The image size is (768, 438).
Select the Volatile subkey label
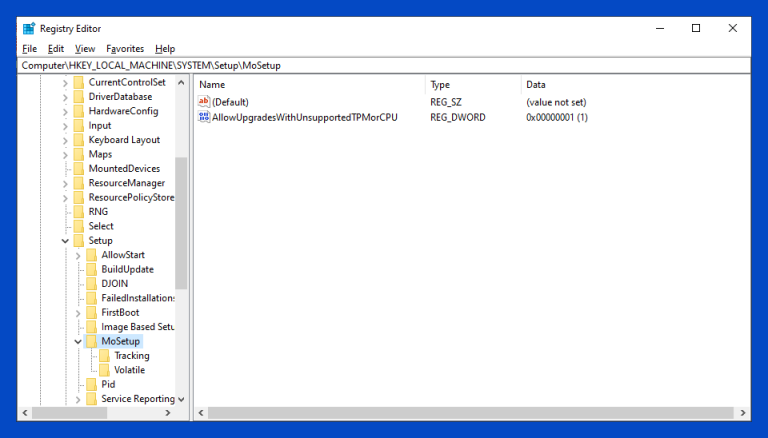(129, 370)
